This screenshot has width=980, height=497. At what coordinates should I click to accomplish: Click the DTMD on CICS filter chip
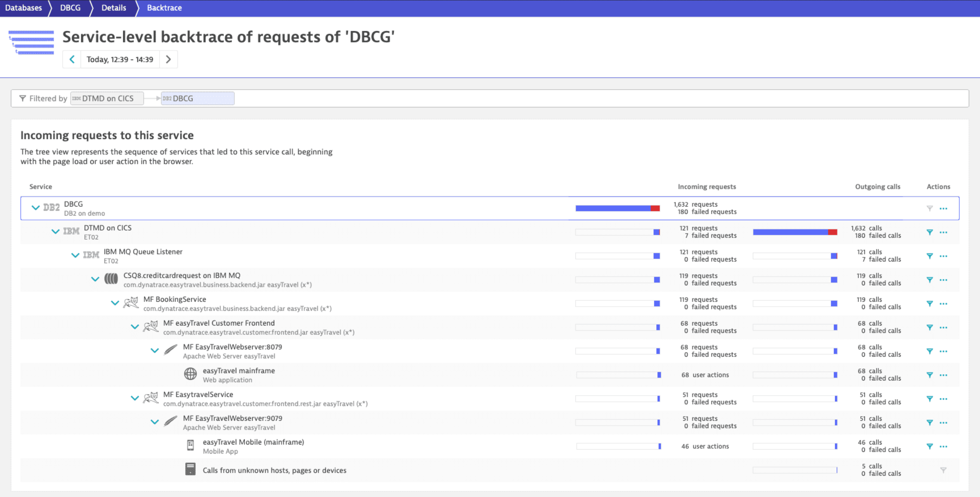107,99
